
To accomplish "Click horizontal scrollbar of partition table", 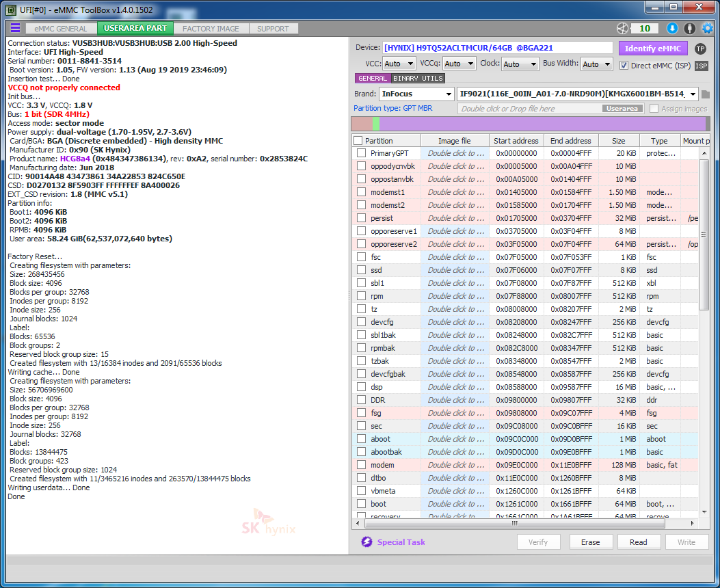I will pos(514,523).
